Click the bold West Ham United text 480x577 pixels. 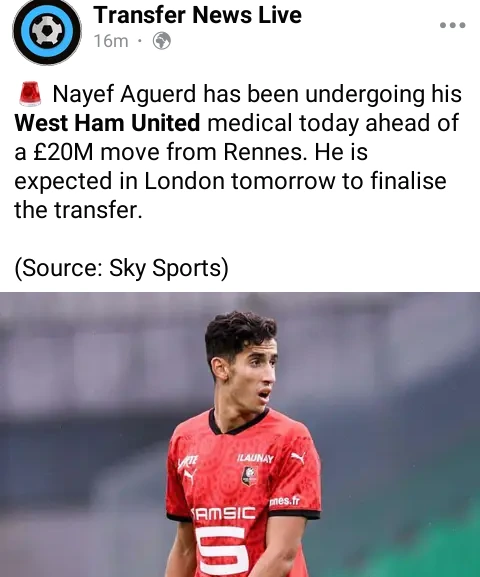pyautogui.click(x=107, y=123)
